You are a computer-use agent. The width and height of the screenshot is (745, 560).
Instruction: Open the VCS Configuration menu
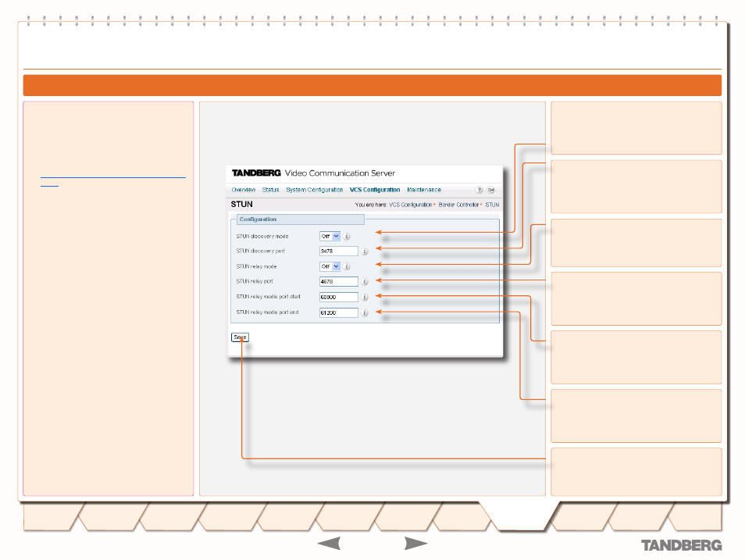[375, 190]
